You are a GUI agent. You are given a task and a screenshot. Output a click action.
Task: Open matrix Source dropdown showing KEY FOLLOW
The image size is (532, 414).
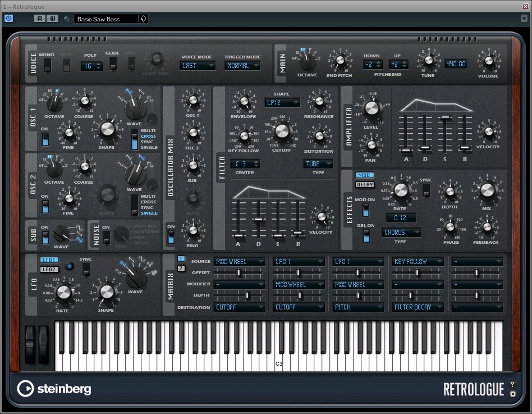418,262
